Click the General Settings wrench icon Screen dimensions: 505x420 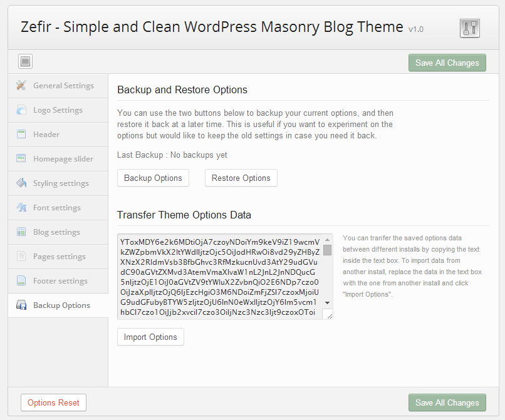click(21, 86)
